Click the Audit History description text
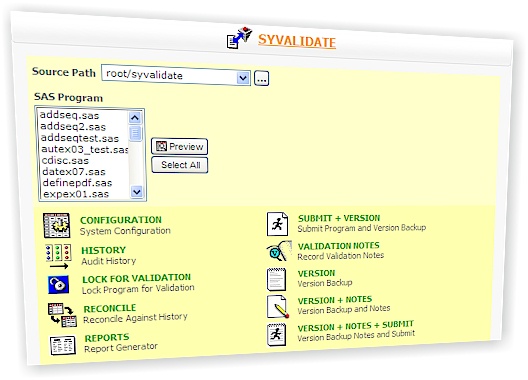528x380 pixels. pos(108,261)
